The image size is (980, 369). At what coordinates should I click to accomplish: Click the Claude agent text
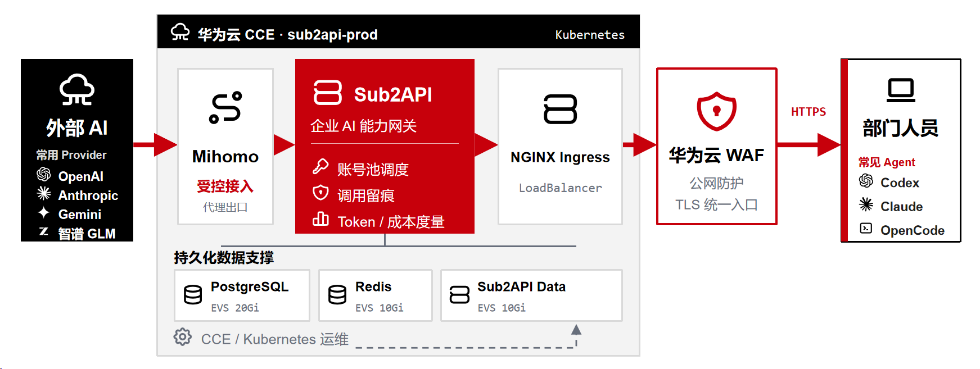coord(902,207)
